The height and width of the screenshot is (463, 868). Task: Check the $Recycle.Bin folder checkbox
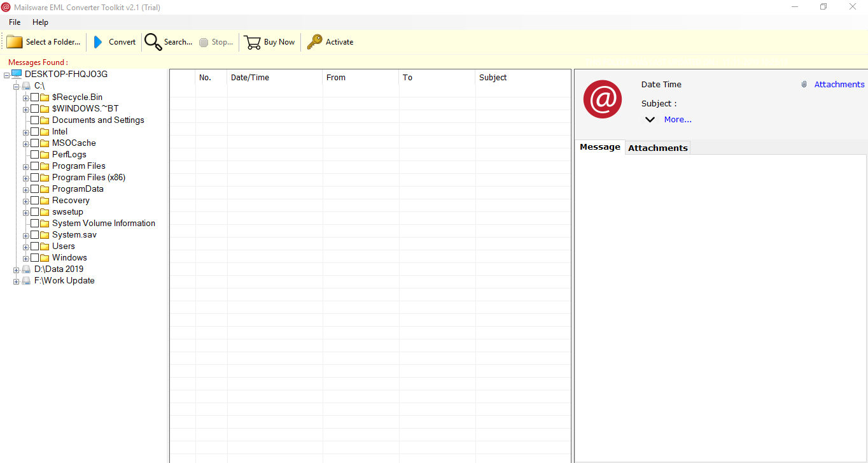coord(34,97)
